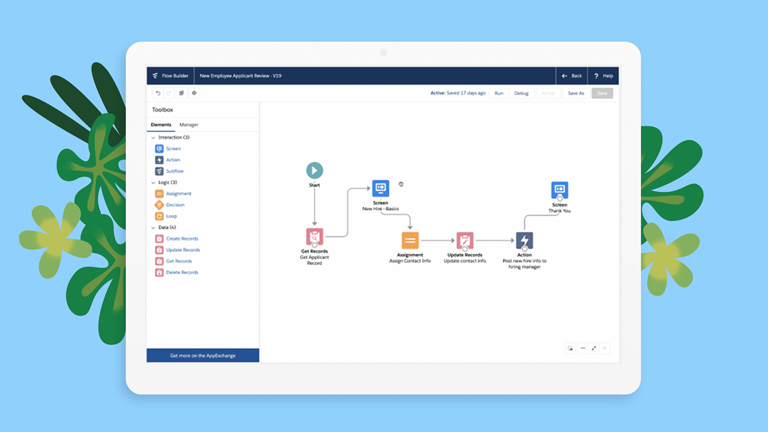768x432 pixels.
Task: Click the Start node on canvas
Action: [x=314, y=170]
